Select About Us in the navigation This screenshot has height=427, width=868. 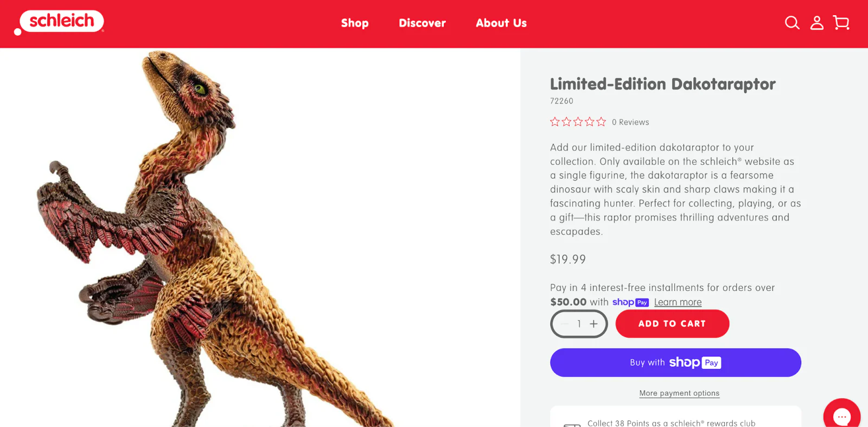pos(501,23)
